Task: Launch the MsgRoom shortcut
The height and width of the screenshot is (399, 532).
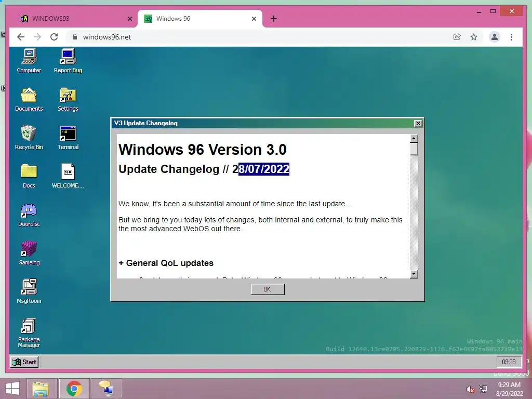Action: tap(29, 291)
